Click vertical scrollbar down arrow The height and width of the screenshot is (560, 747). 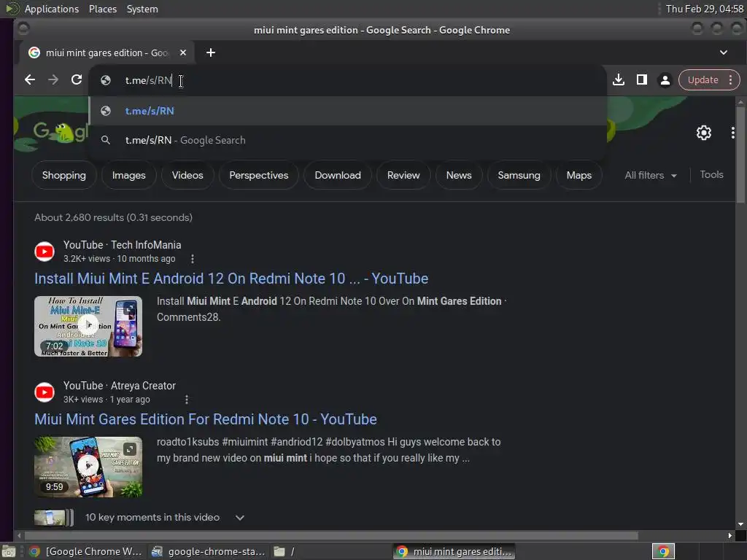(740, 524)
